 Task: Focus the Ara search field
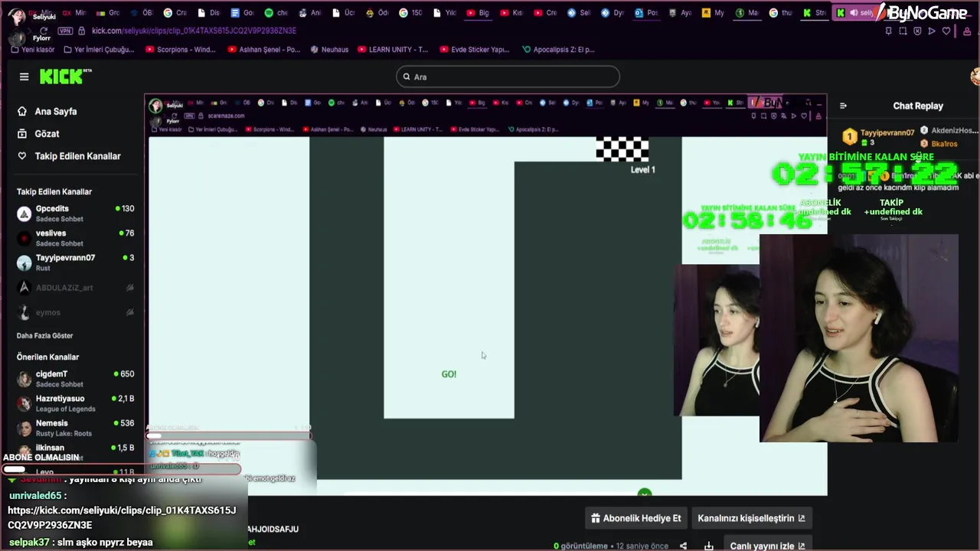pos(508,77)
